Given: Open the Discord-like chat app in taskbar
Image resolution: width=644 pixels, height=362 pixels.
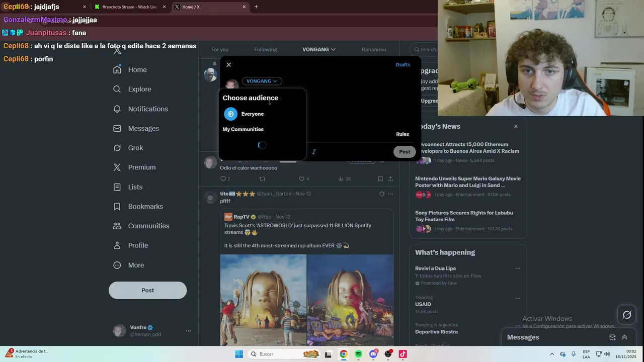Looking at the screenshot, I should coord(373,354).
